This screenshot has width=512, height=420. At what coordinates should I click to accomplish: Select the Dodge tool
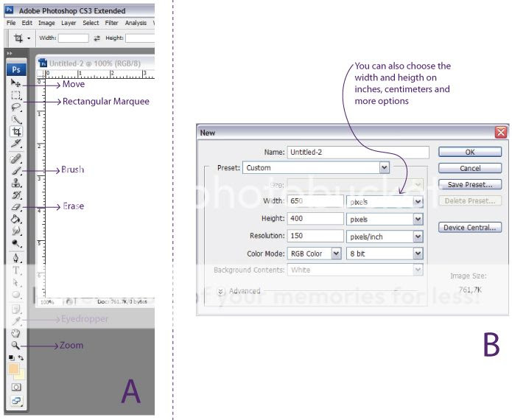[x=15, y=243]
